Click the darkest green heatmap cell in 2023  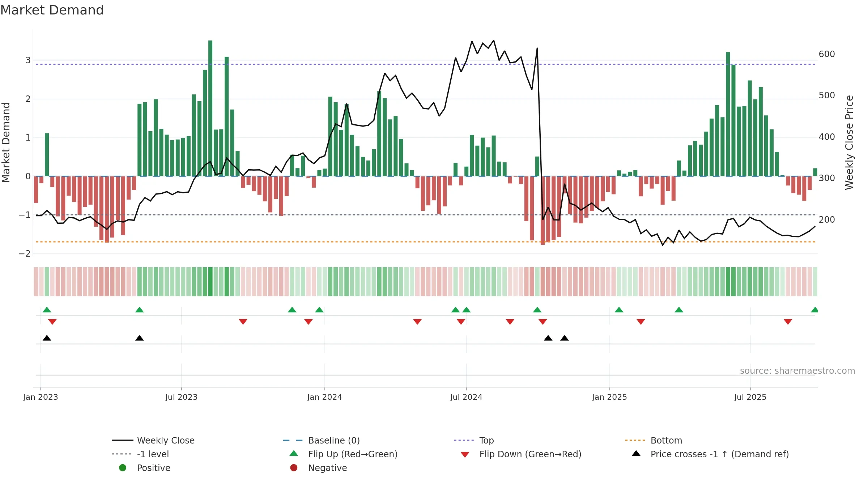pyautogui.click(x=210, y=282)
